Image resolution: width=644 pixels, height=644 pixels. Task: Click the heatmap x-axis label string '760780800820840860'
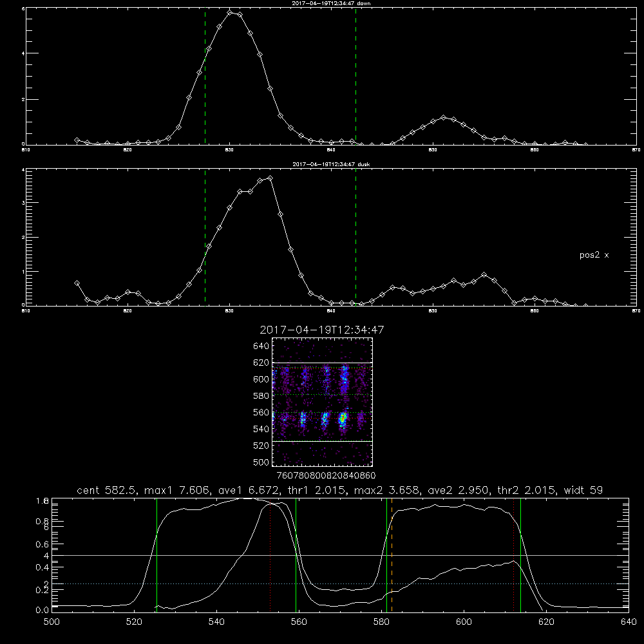click(x=326, y=475)
